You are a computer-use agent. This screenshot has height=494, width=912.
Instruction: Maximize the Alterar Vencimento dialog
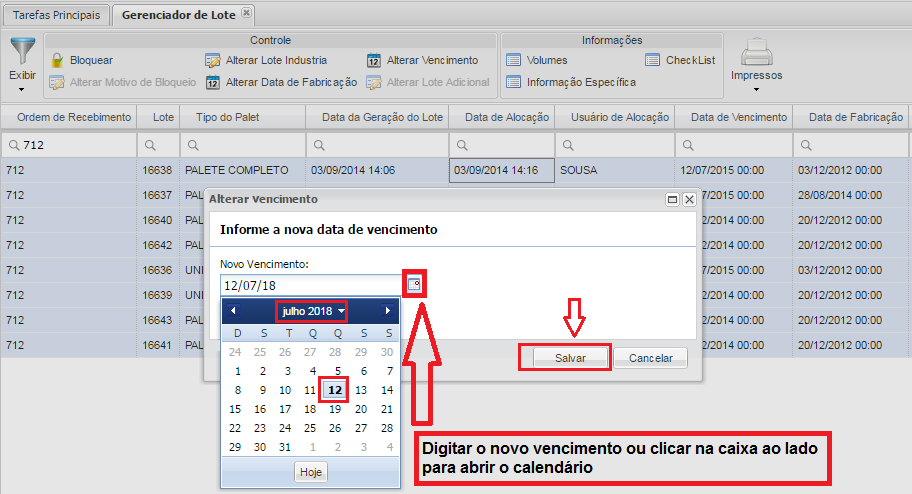(x=672, y=200)
